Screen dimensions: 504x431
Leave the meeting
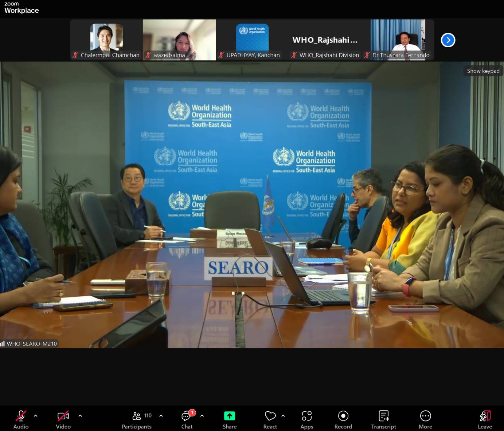click(485, 419)
